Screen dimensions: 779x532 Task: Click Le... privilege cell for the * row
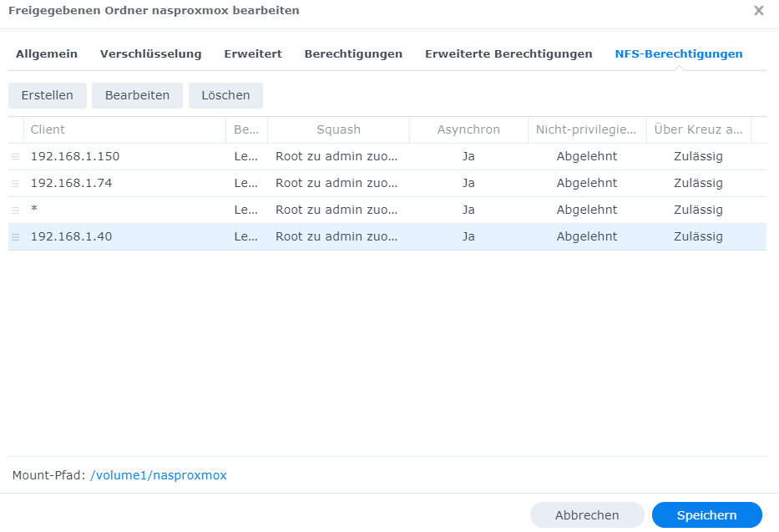pos(246,210)
